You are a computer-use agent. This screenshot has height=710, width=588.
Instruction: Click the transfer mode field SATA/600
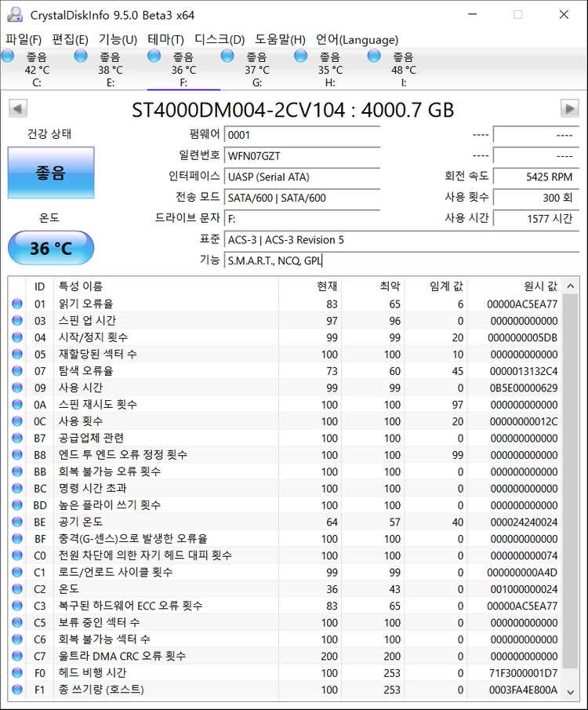302,198
